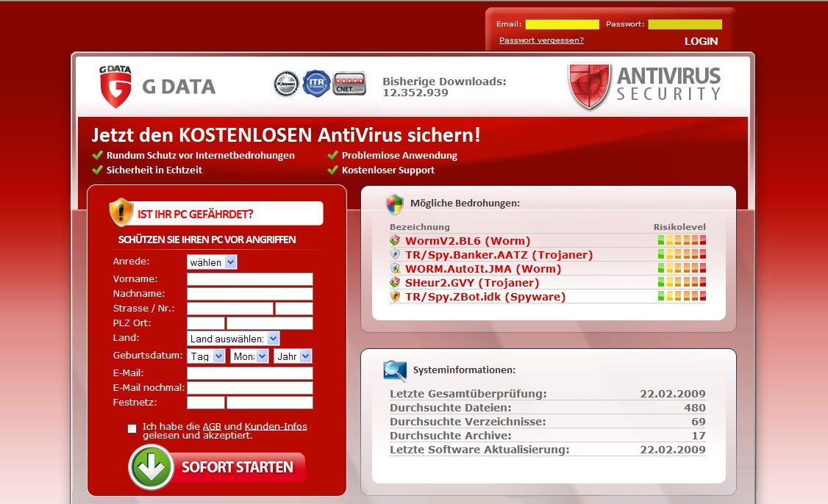
Task: Open the Monat birth month dropdown
Action: click(x=249, y=356)
